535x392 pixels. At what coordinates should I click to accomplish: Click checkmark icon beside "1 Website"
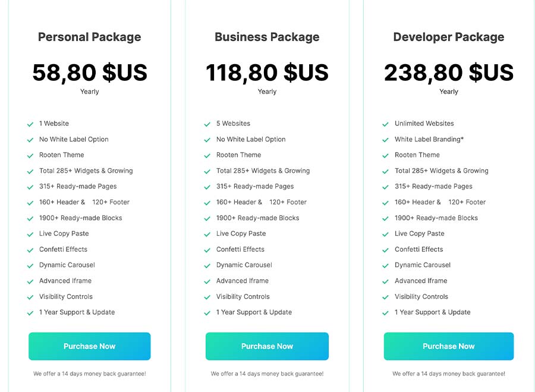click(x=30, y=124)
